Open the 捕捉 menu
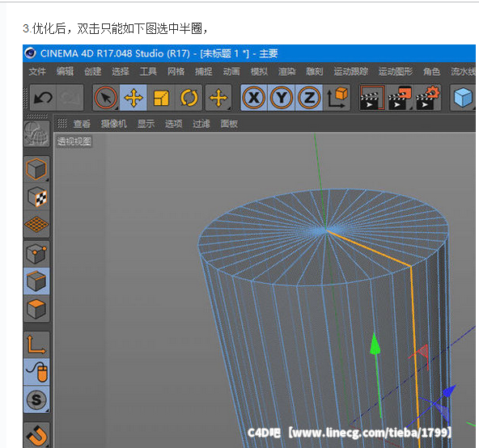479x448 pixels. pos(203,71)
